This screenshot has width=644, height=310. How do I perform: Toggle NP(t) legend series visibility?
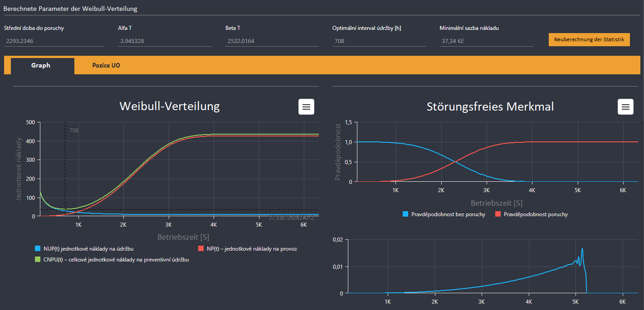click(248, 248)
